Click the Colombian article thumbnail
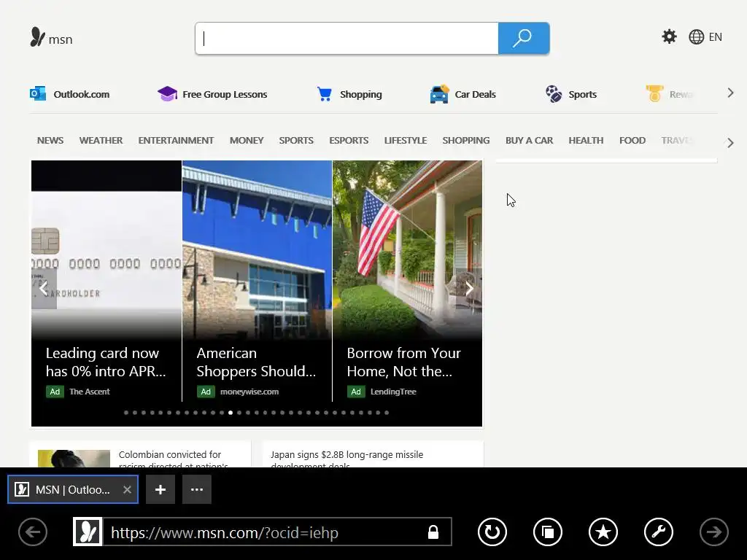 74,459
